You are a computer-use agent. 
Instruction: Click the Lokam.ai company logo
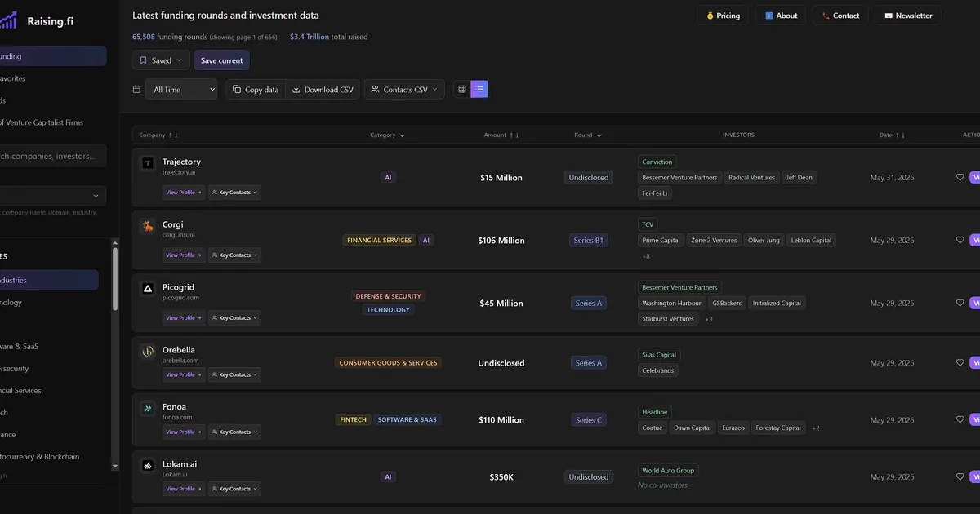147,465
